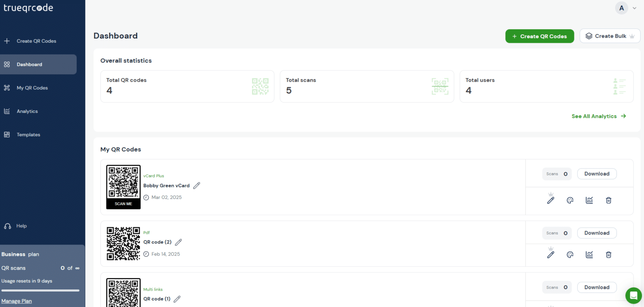644x307 pixels.
Task: Click the green Create QR Codes button
Action: [x=539, y=36]
